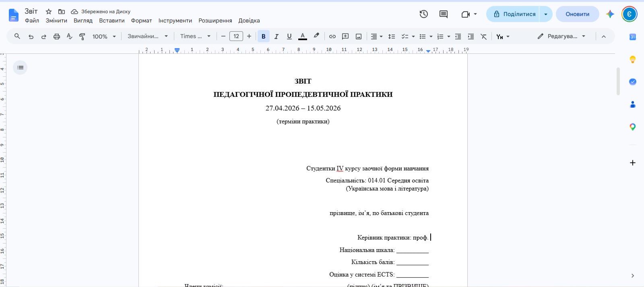The height and width of the screenshot is (287, 644).
Task: Show all comments panel
Action: [444, 14]
